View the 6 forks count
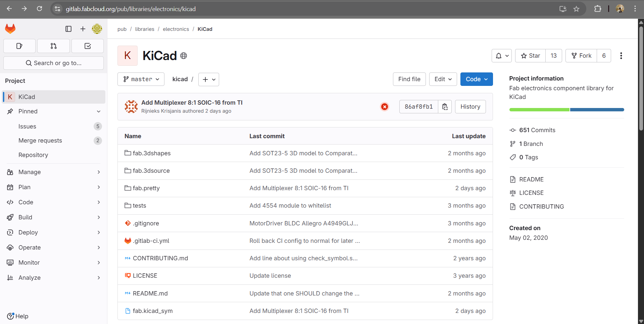 tap(604, 56)
